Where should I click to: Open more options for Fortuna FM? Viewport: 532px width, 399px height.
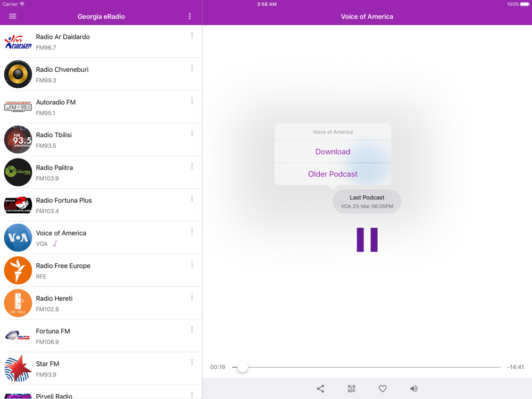coord(192,330)
